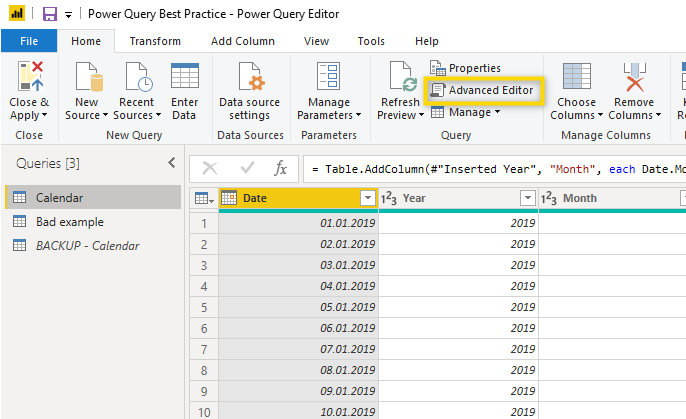This screenshot has height=419, width=686.
Task: Open the query Properties
Action: click(465, 68)
